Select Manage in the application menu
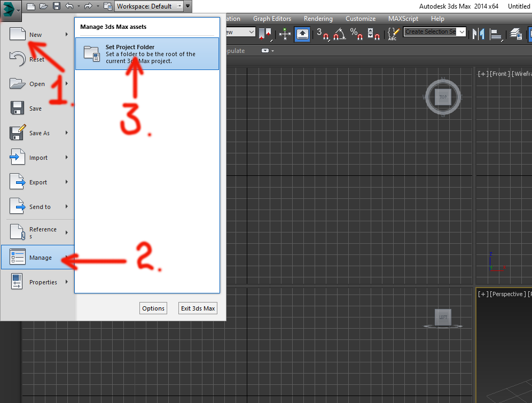This screenshot has height=403, width=532. [38, 257]
